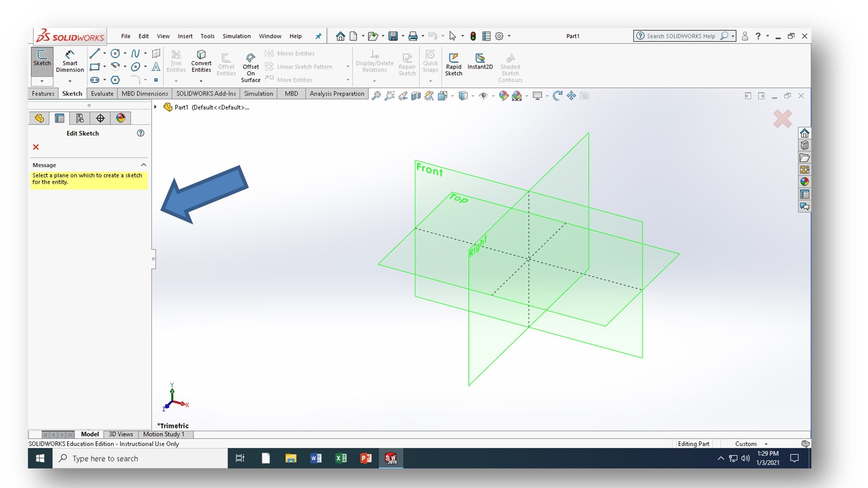The width and height of the screenshot is (868, 488).
Task: Open the Motion Study 1 tab
Action: pyautogui.click(x=164, y=434)
